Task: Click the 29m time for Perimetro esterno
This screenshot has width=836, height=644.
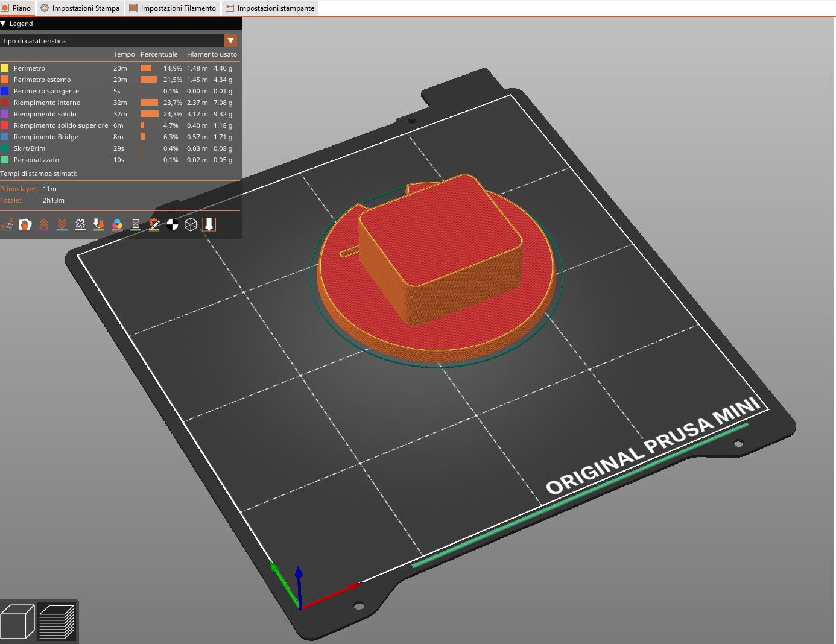Action: tap(120, 80)
